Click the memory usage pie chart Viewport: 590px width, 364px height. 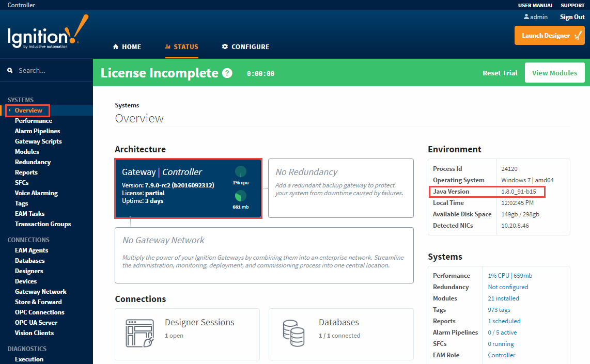240,196
